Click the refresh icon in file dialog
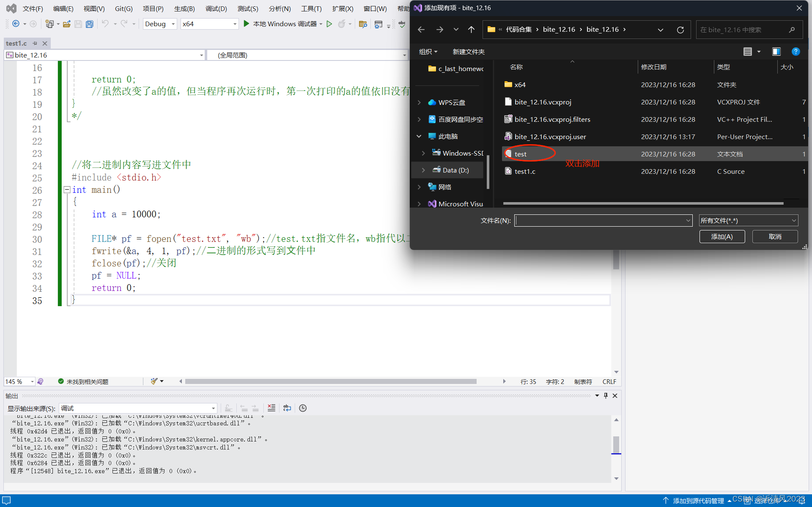The image size is (812, 507). coord(680,30)
